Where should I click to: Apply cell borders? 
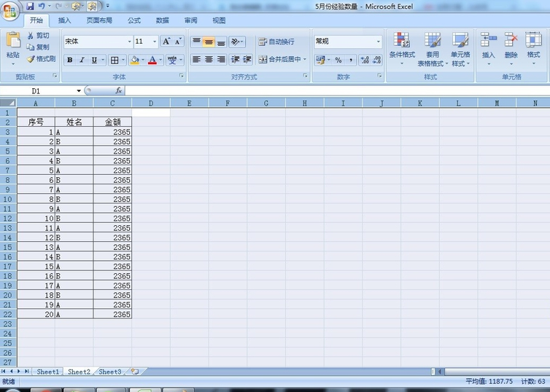pos(115,60)
